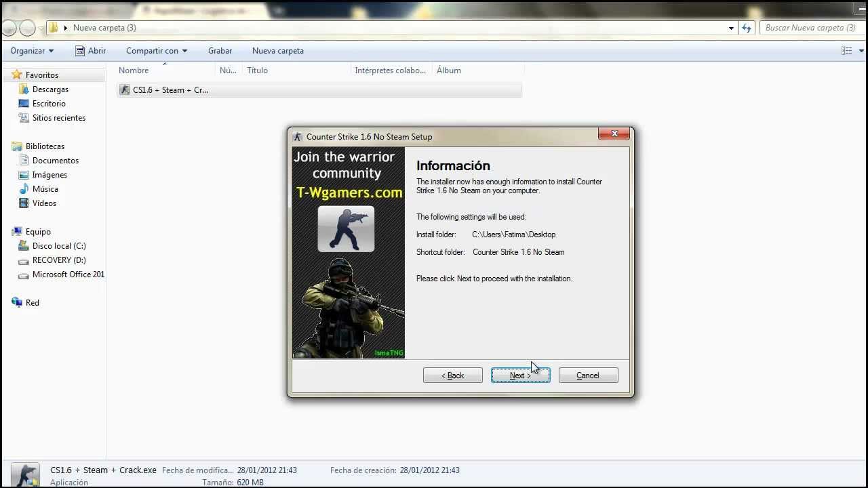Open Compartir con dropdown
The width and height of the screenshot is (868, 488).
157,51
